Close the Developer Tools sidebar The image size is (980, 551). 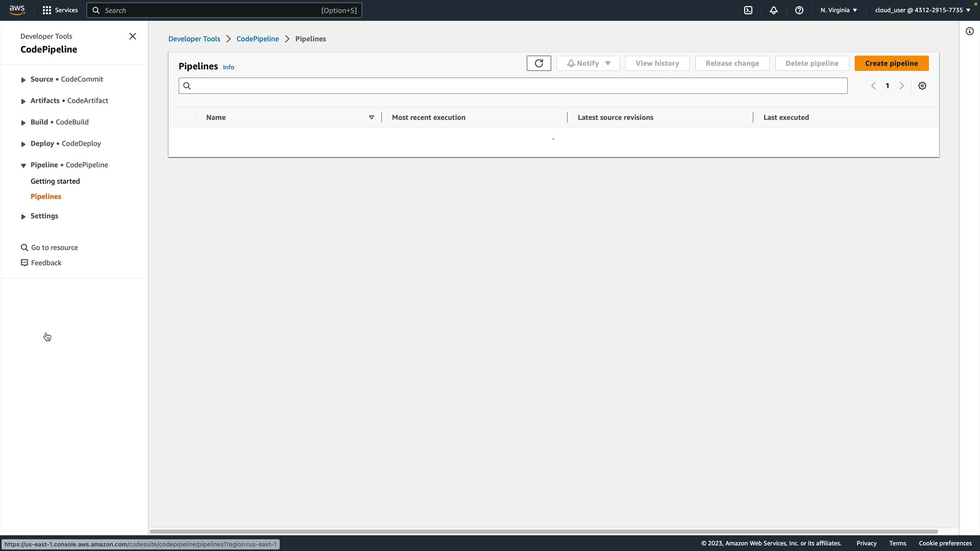click(x=133, y=36)
